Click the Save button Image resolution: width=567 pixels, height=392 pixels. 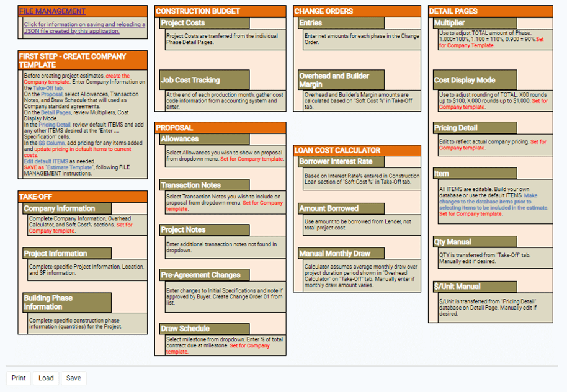click(73, 378)
